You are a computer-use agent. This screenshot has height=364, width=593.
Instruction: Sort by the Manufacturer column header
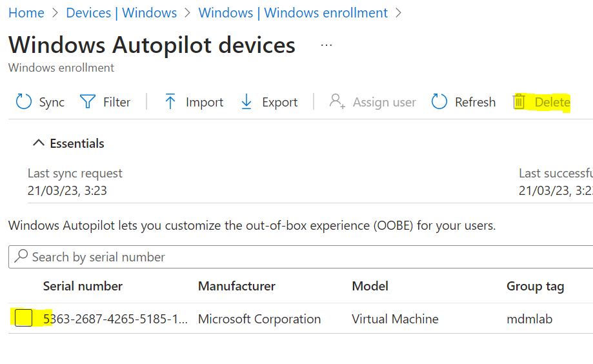(x=237, y=286)
